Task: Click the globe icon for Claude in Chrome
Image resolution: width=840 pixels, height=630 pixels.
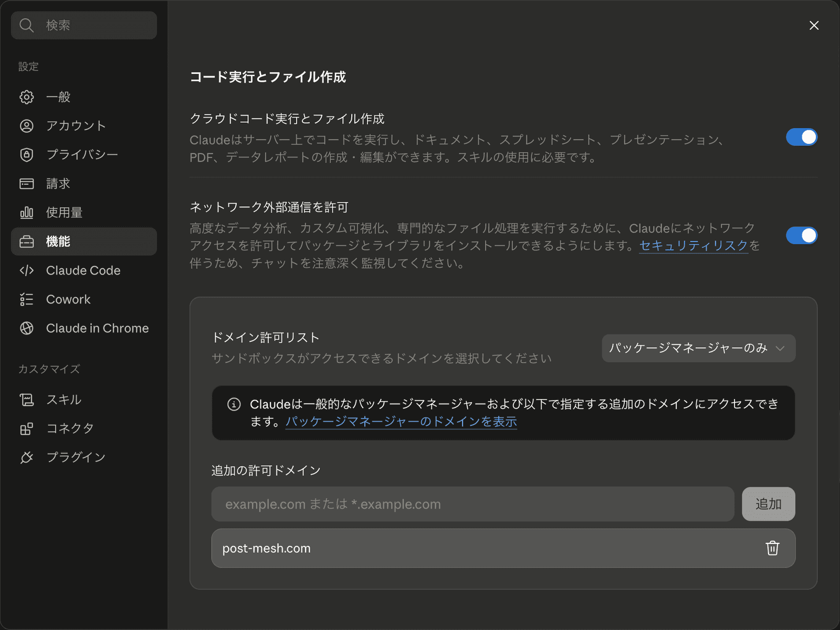Action: (x=27, y=328)
